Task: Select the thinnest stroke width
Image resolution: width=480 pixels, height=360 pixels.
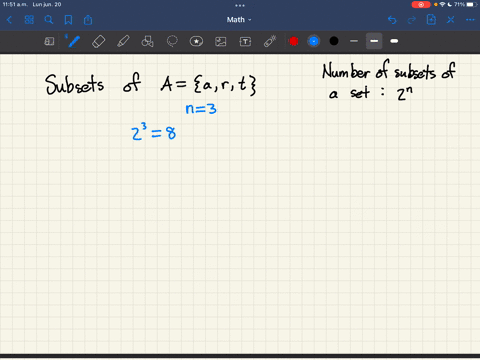Action: [354, 41]
